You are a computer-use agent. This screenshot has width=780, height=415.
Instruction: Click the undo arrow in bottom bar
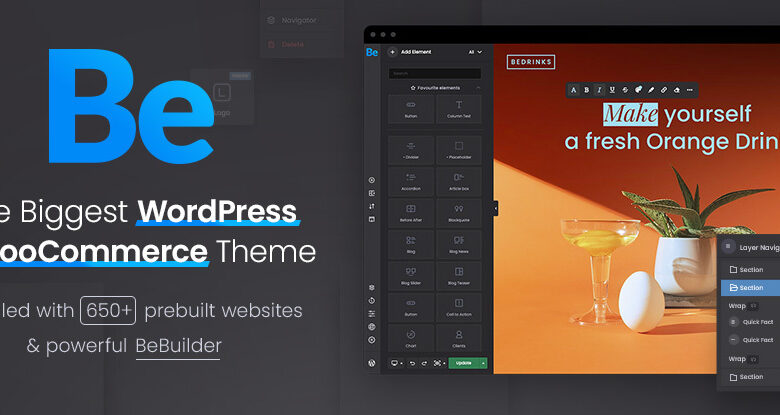[413, 363]
